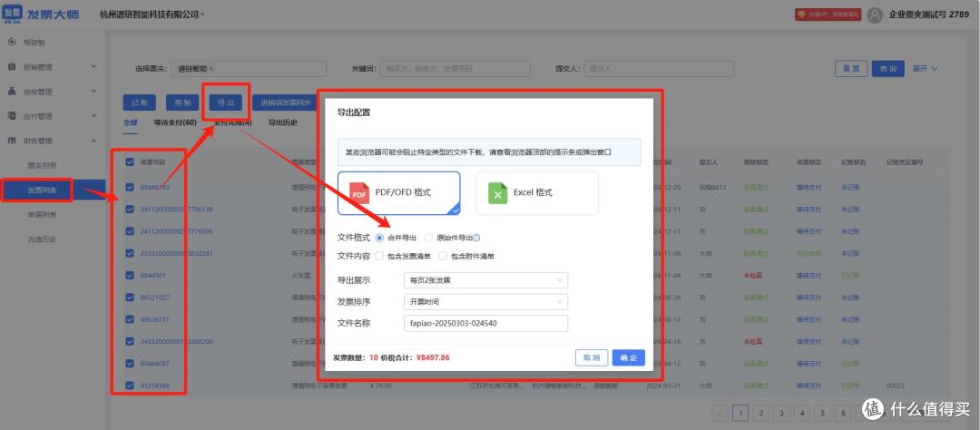Open 发票列表 in the sidebar

[x=42, y=190]
